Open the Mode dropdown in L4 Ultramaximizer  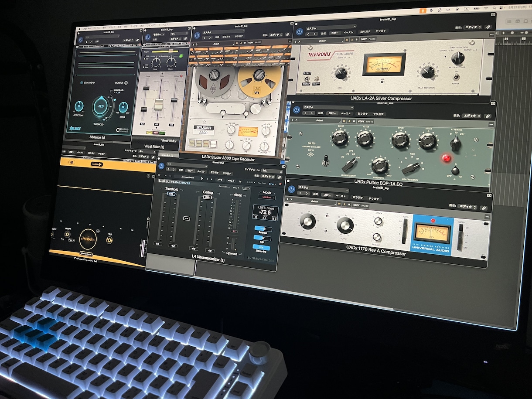tap(266, 197)
